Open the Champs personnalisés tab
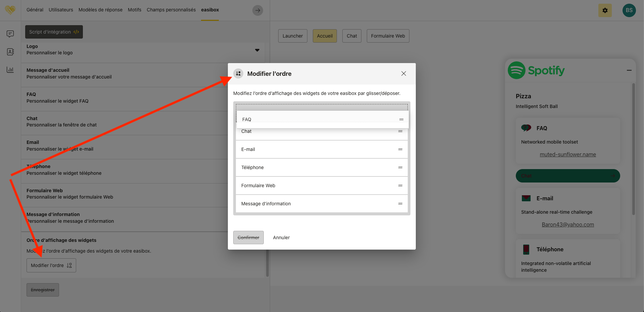The image size is (644, 312). click(x=171, y=10)
